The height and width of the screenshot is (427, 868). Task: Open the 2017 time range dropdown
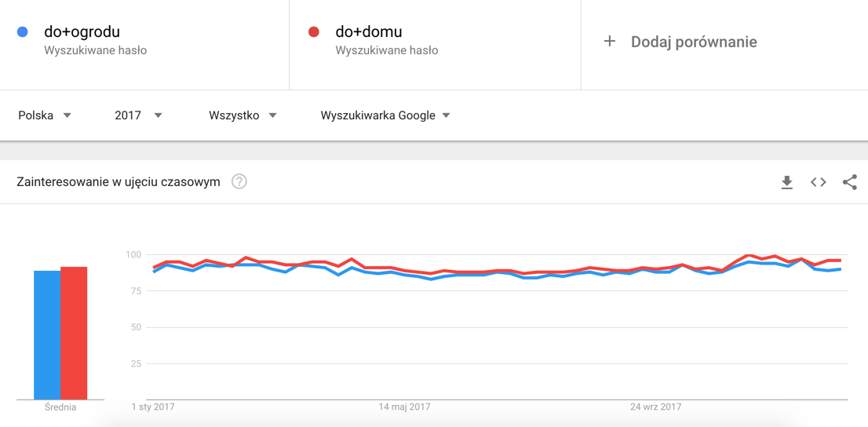[x=138, y=115]
